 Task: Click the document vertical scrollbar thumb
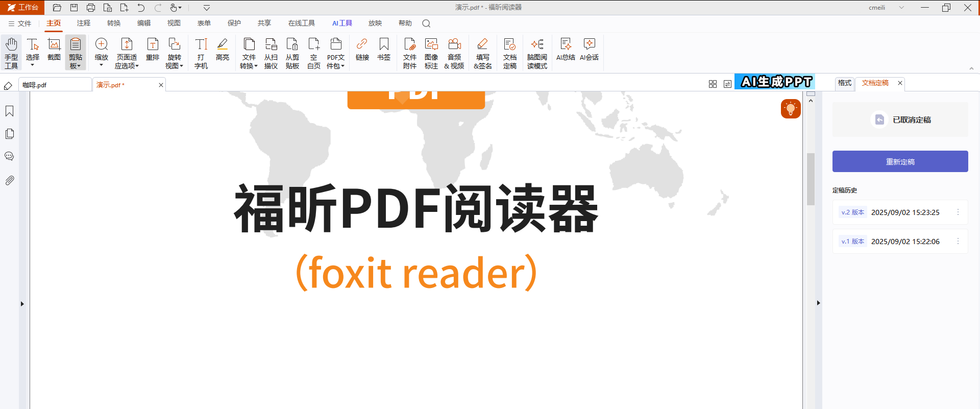pos(811,179)
